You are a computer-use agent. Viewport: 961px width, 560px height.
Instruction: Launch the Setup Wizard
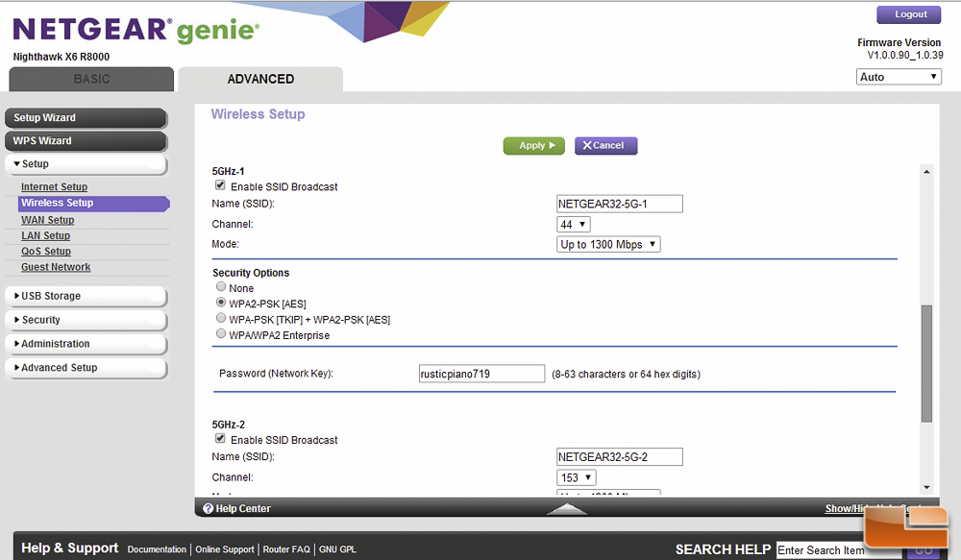point(86,117)
